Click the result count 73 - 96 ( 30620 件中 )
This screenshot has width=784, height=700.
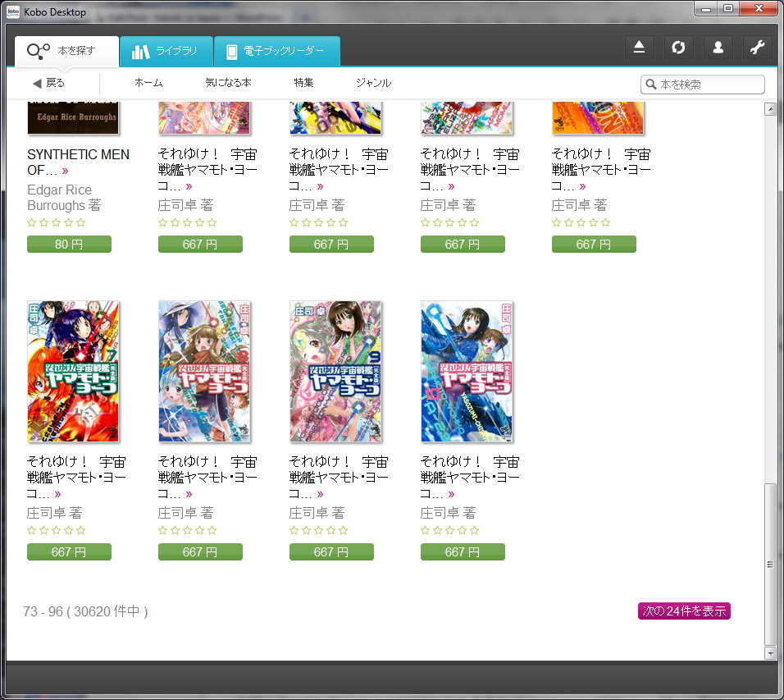pyautogui.click(x=85, y=611)
